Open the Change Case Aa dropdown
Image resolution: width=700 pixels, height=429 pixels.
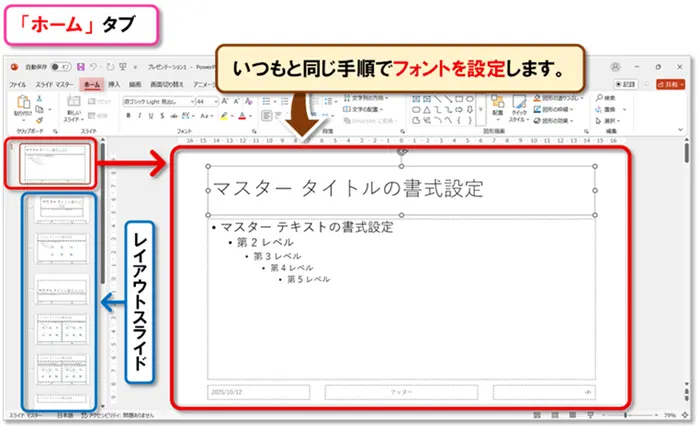(x=207, y=116)
